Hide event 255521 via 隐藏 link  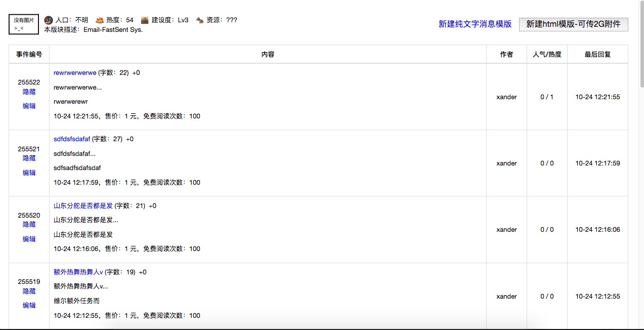coord(29,158)
